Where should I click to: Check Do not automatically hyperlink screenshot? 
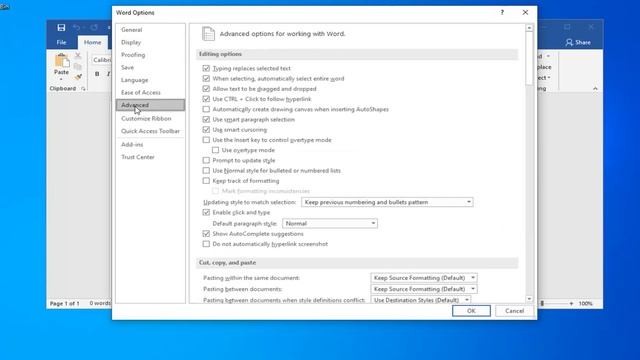tap(206, 244)
